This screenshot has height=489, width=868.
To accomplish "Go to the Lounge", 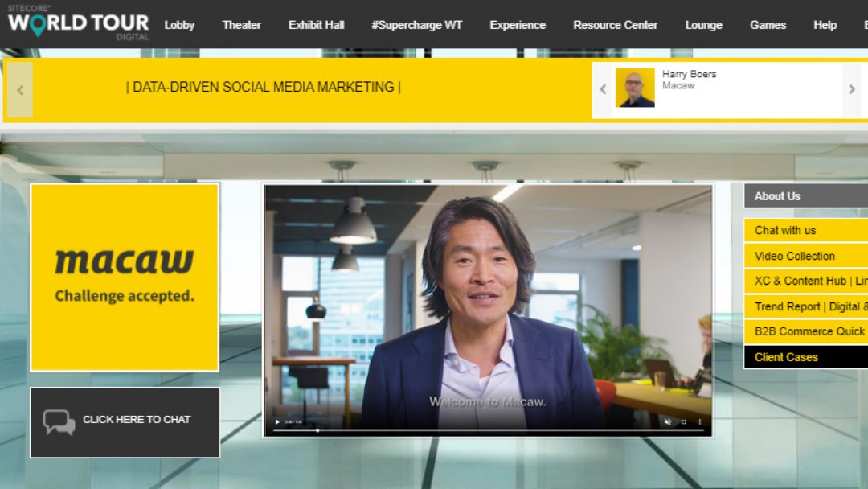I will [x=703, y=25].
